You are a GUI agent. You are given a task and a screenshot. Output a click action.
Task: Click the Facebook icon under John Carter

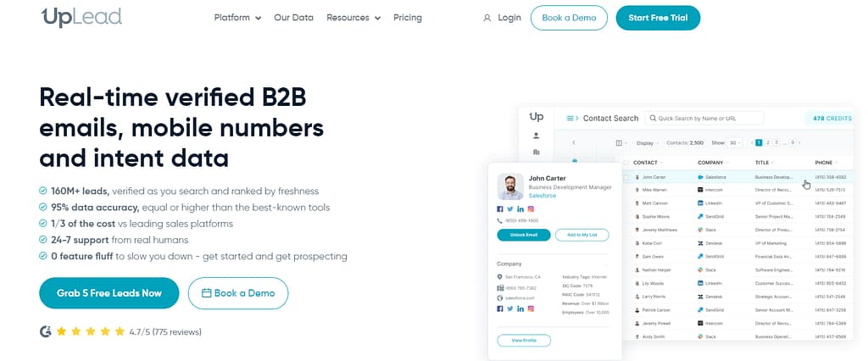(x=500, y=208)
